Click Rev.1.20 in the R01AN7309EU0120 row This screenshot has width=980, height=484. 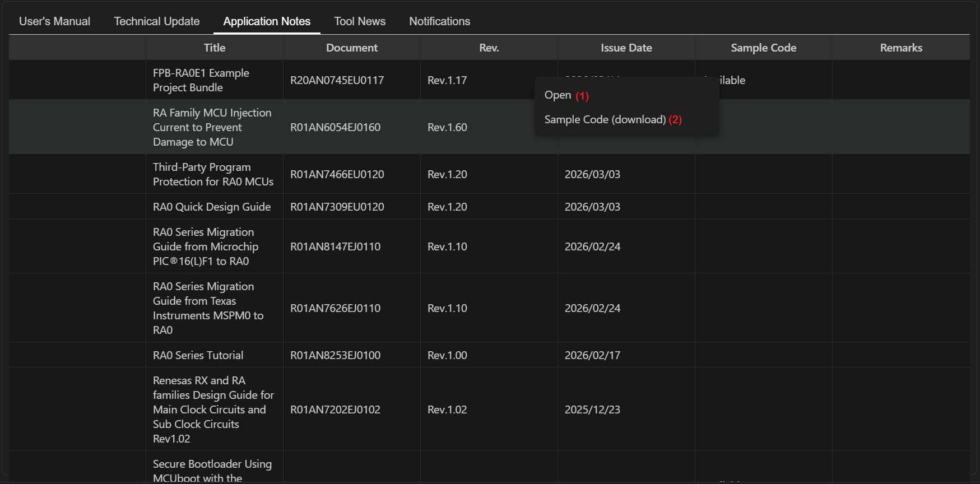(x=447, y=207)
